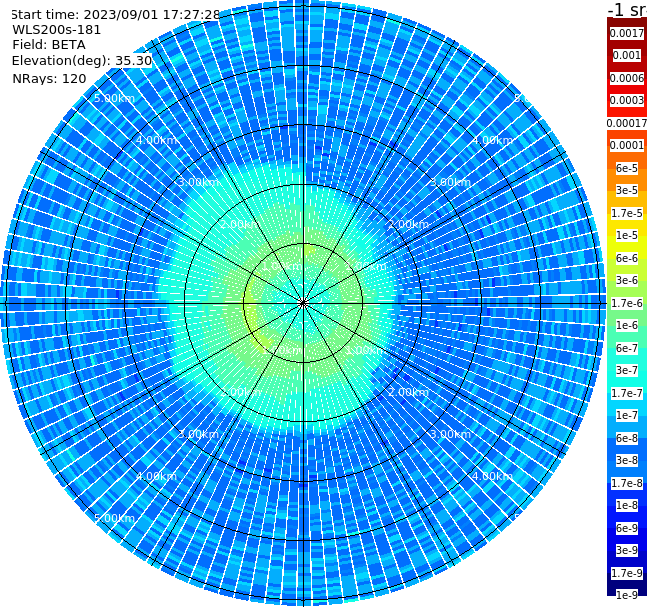Click the 6e-9 colorbar label
Viewport: 647px width, 607px height.
[627, 528]
